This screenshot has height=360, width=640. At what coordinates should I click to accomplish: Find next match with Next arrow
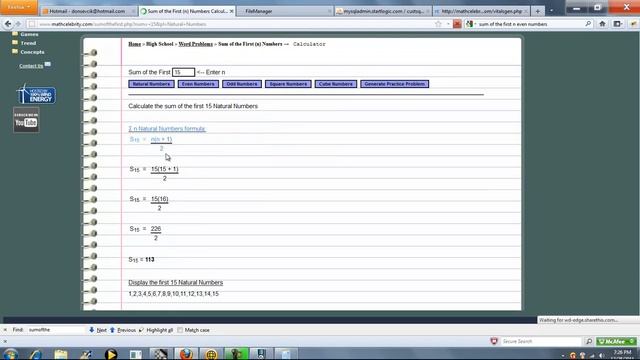pyautogui.click(x=98, y=330)
